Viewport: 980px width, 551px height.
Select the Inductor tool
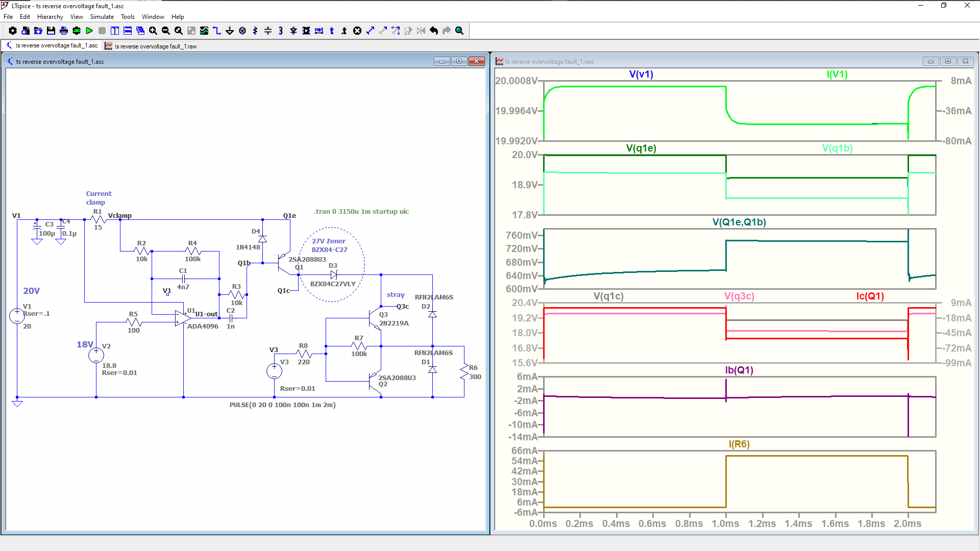point(281,31)
